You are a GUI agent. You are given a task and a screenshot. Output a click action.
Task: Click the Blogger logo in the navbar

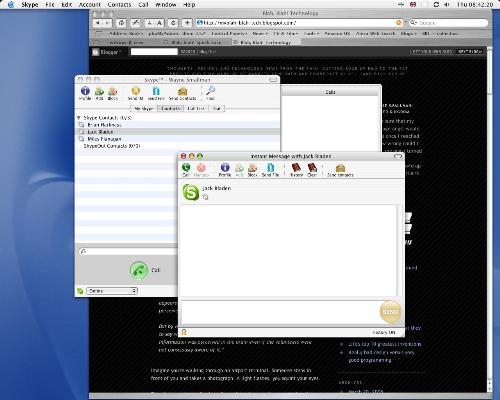(x=107, y=52)
